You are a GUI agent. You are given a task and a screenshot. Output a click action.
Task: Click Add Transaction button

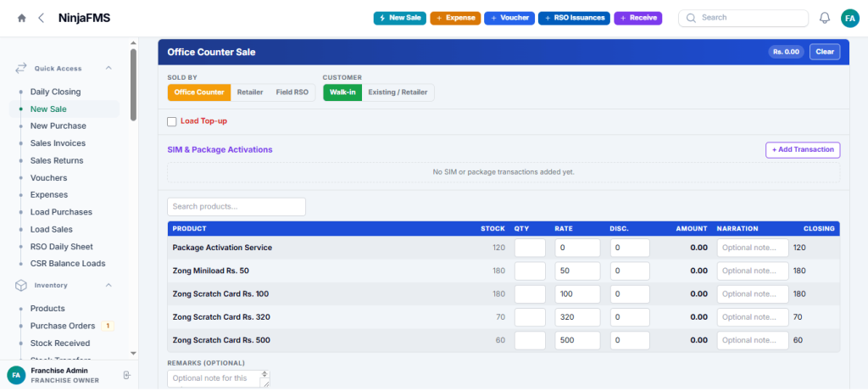803,150
